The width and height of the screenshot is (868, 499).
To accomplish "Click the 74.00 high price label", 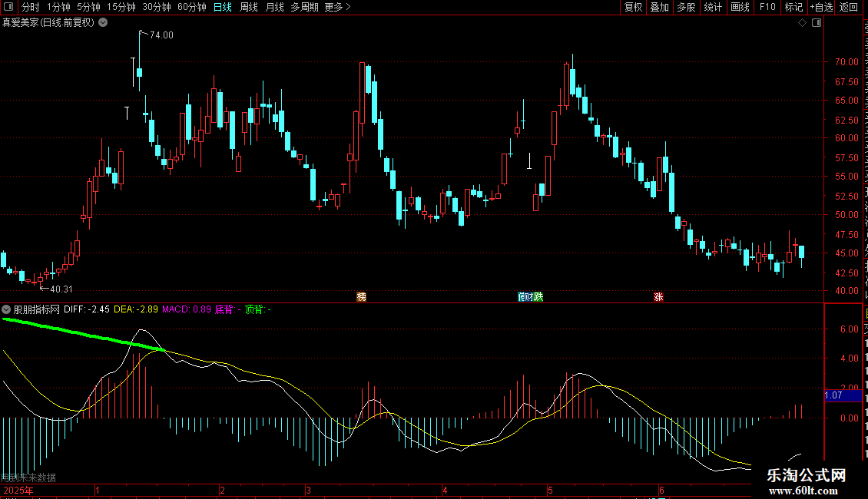I will pos(161,35).
